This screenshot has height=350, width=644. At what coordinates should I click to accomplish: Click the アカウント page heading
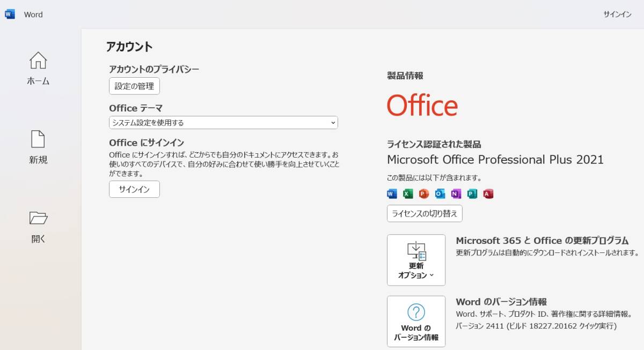click(129, 47)
